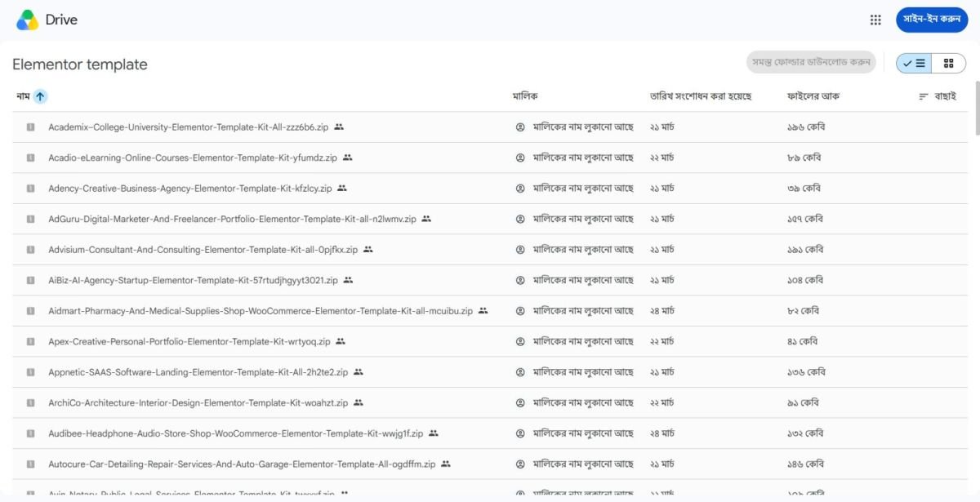This screenshot has height=502, width=980.
Task: Click the Elementor template folder title
Action: coord(80,64)
